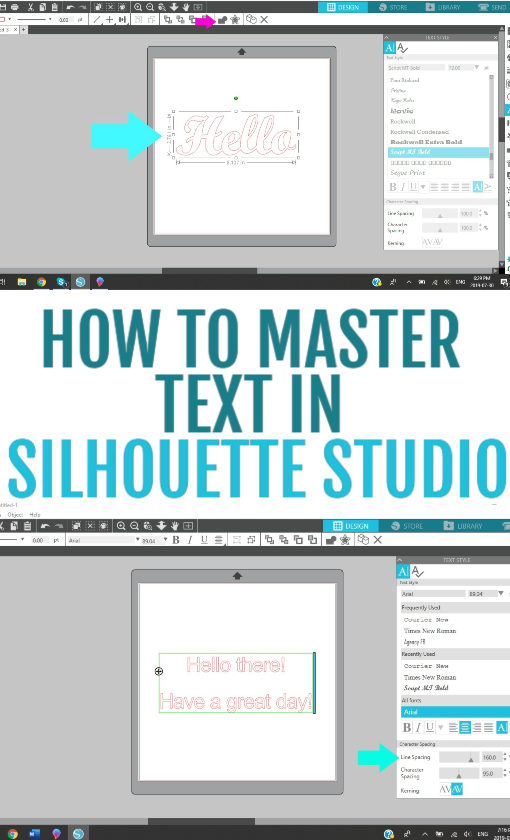Click Undo in the upper screenshot toolbar
This screenshot has height=840, width=510.
[x=70, y=7]
